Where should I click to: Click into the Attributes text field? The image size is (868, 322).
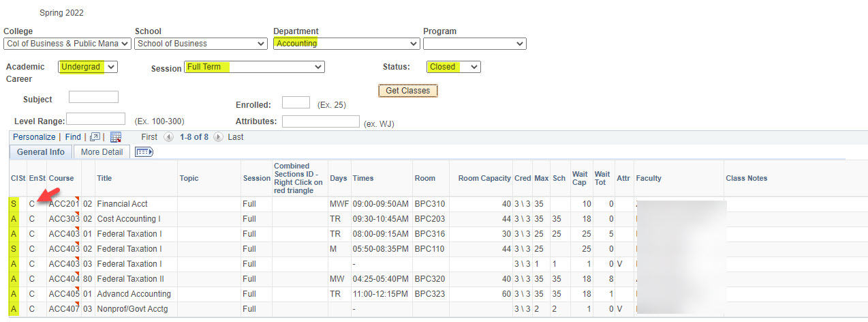pos(320,121)
